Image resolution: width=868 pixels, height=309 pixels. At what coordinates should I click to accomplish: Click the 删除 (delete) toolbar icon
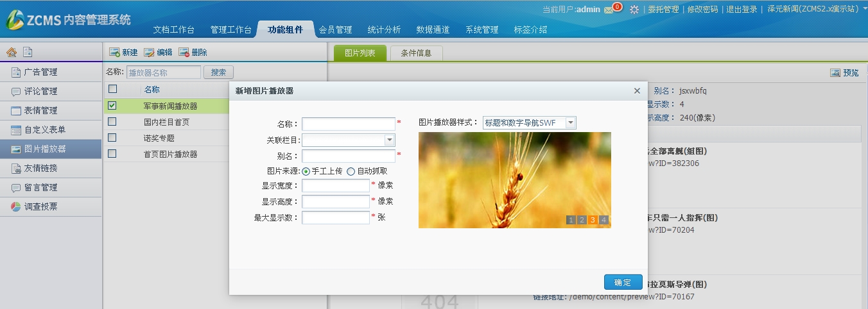[x=184, y=53]
